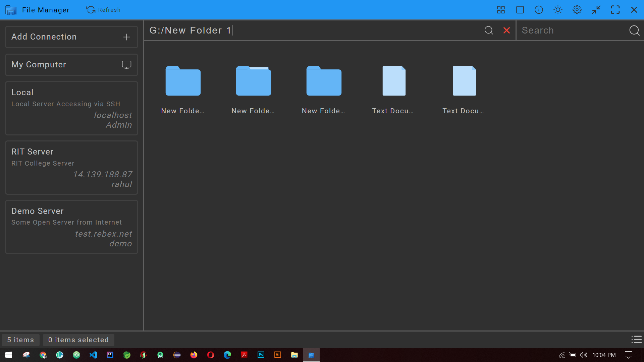This screenshot has width=644, height=362.
Task: Click inside the Search field
Action: pyautogui.click(x=570, y=30)
